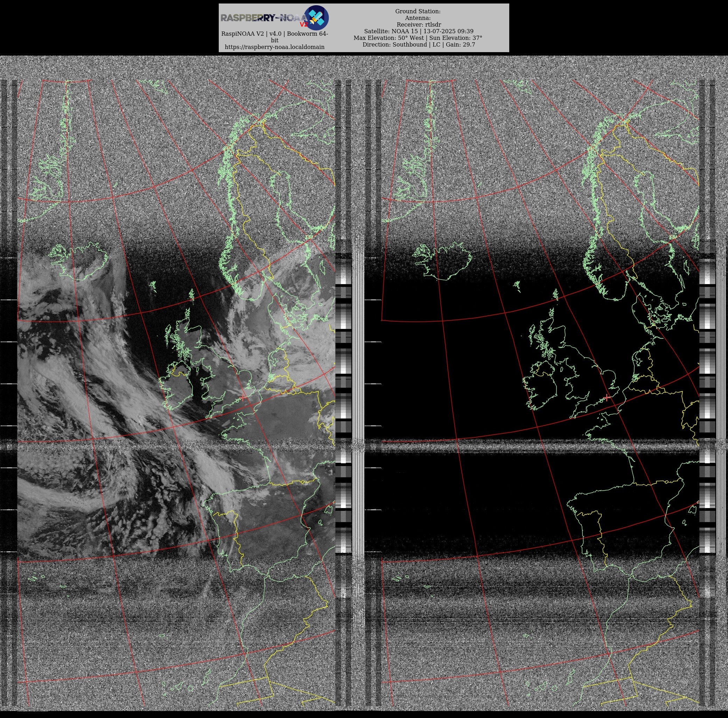Click the 'Max Elevation: 50° West' line

pyautogui.click(x=418, y=38)
